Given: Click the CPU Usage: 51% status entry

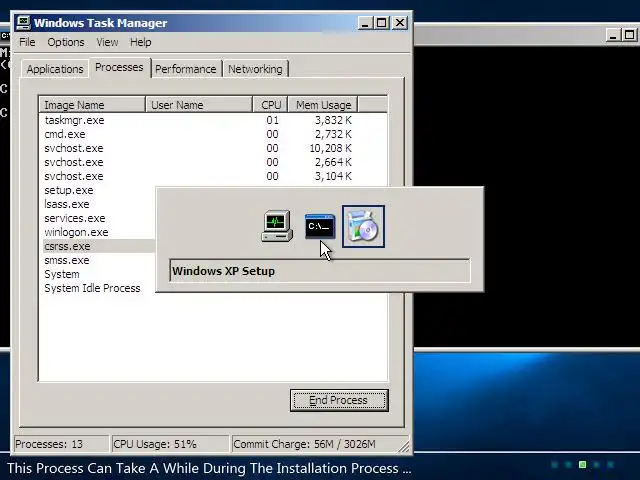Looking at the screenshot, I should [x=170, y=444].
